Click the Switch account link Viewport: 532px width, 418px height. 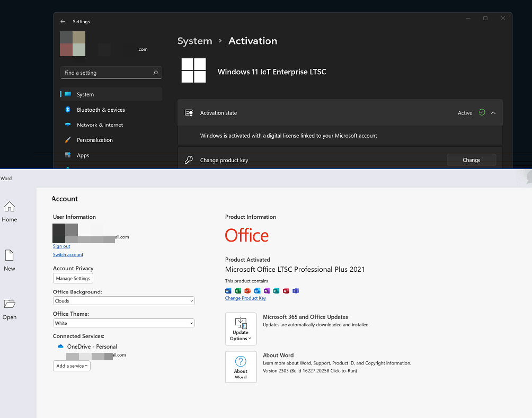[x=68, y=254]
